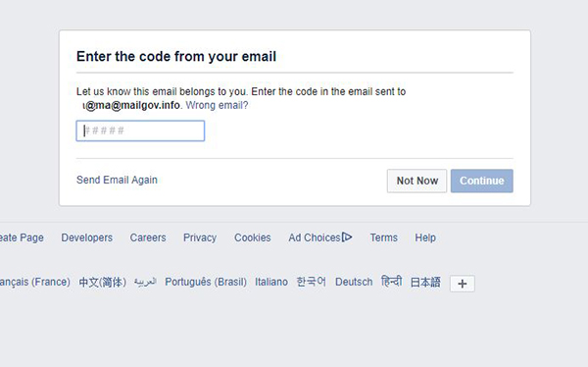This screenshot has height=367, width=588.
Task: Switch language to Português (Brasil)
Action: (x=206, y=282)
